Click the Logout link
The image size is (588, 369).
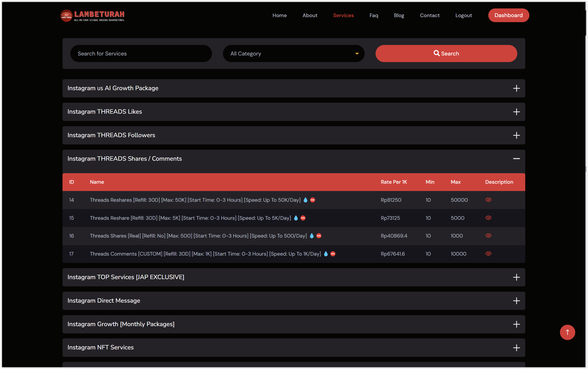point(463,15)
